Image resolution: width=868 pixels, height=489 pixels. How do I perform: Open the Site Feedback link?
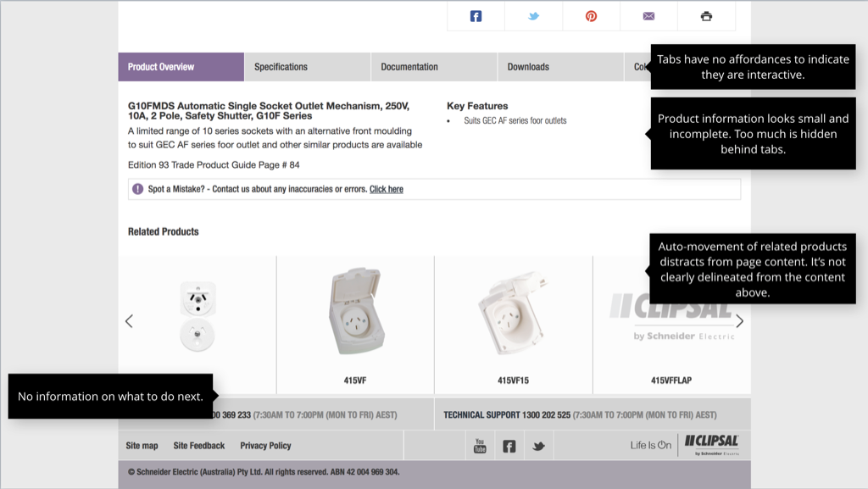click(199, 446)
